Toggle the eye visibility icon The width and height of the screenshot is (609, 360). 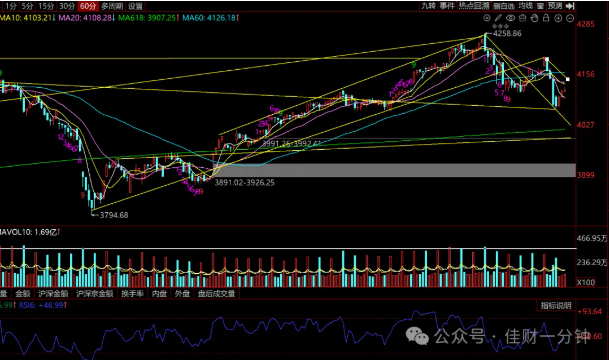(x=510, y=18)
